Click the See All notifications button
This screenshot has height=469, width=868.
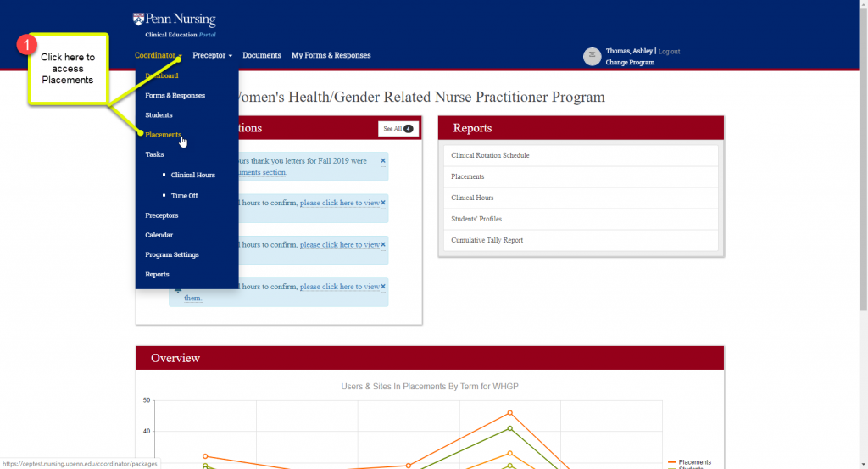398,128
